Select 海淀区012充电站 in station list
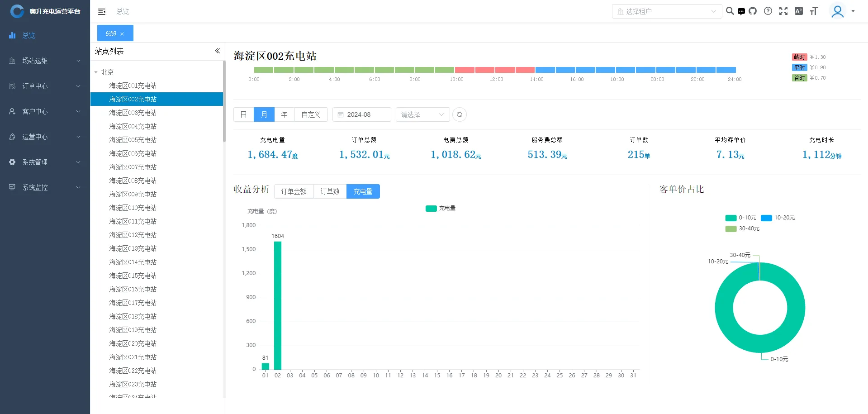This screenshot has width=868, height=414. (157, 235)
